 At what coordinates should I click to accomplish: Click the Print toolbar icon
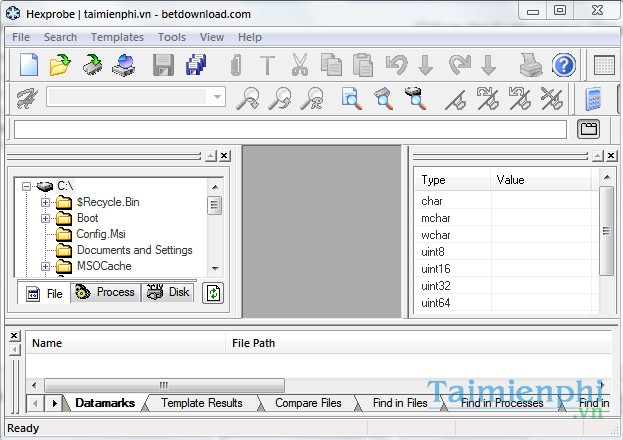tap(531, 66)
